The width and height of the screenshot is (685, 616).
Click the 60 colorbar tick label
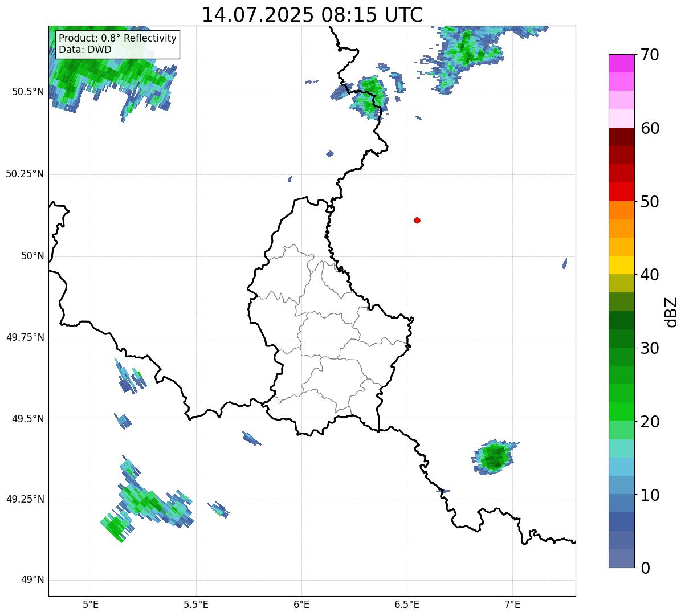pyautogui.click(x=650, y=128)
